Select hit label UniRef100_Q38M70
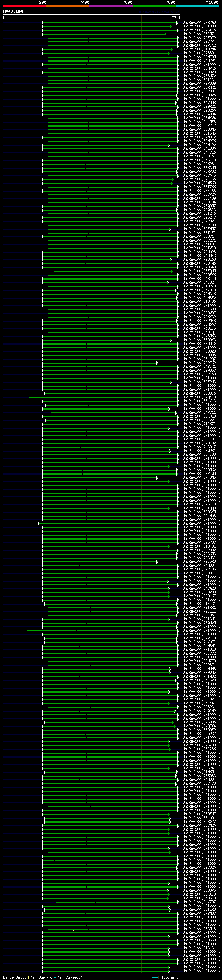Viewport: 222px width, 980px height. pyautogui.click(x=199, y=76)
